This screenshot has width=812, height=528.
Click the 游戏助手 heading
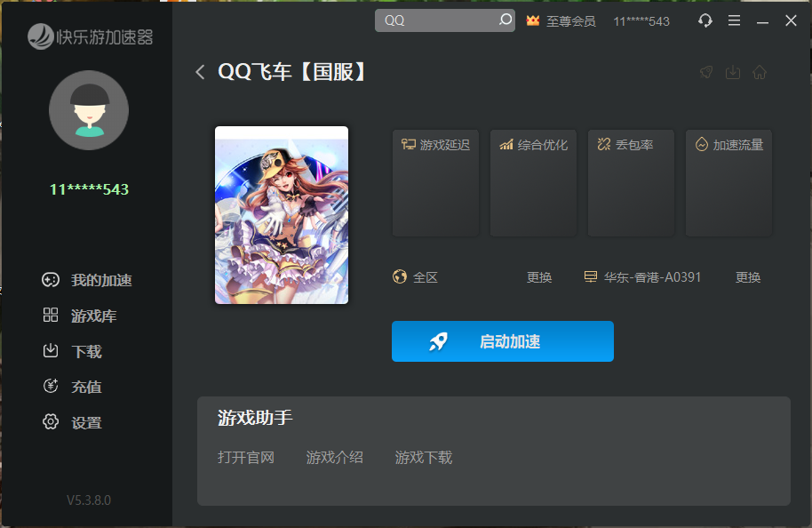coord(255,417)
